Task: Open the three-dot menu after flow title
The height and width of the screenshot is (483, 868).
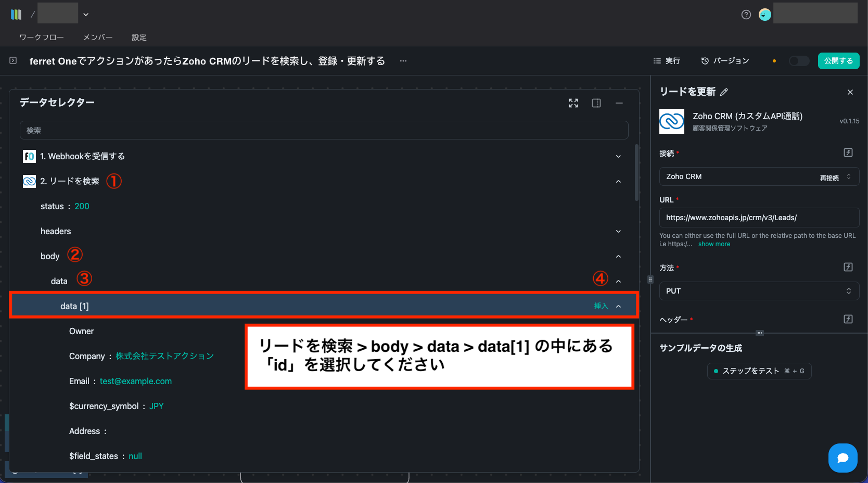Action: click(x=403, y=61)
